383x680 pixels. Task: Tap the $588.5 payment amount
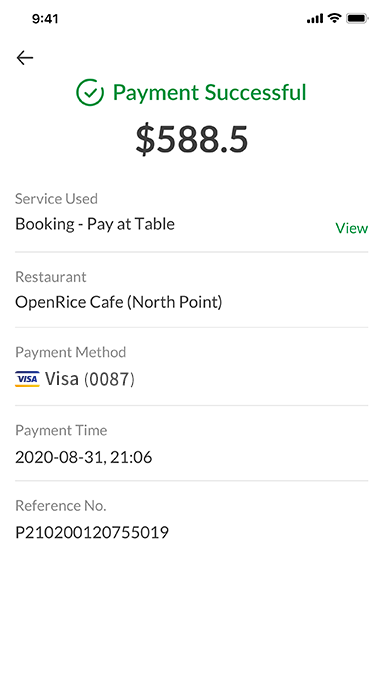(192, 140)
